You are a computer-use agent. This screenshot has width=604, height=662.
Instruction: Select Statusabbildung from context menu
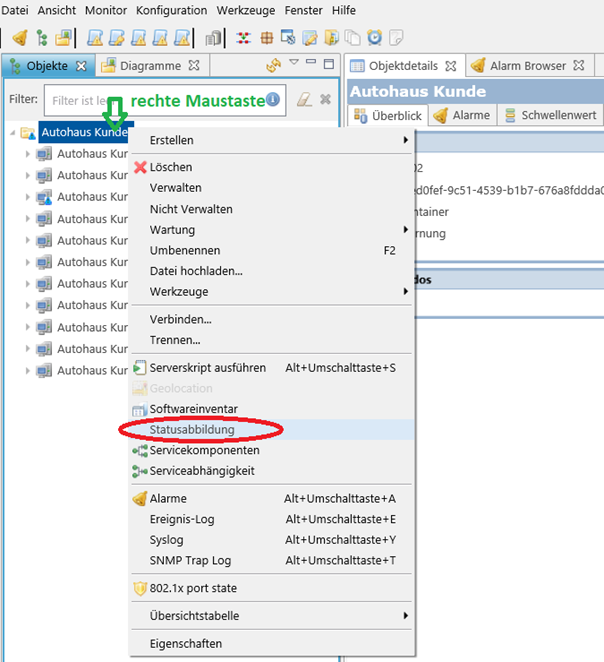point(192,430)
